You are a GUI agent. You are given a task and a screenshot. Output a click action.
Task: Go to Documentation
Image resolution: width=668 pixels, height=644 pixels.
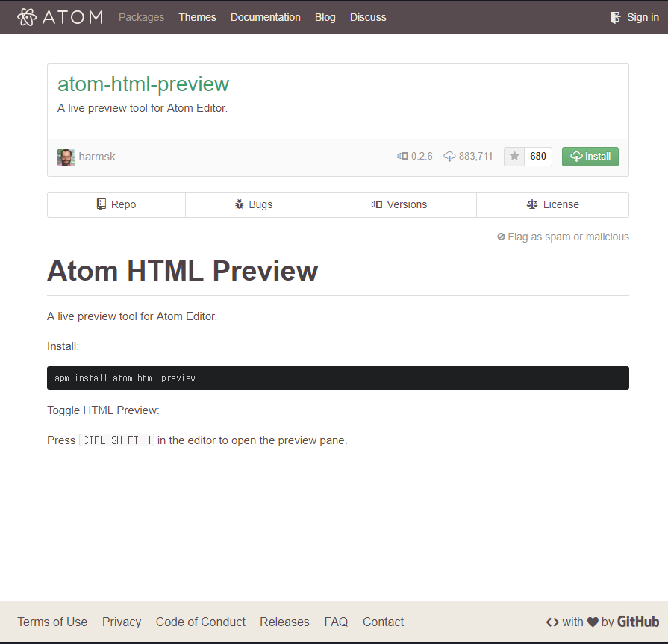(x=266, y=17)
